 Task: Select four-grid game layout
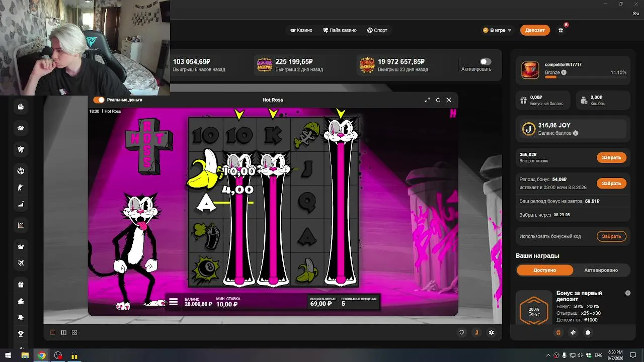(x=74, y=332)
